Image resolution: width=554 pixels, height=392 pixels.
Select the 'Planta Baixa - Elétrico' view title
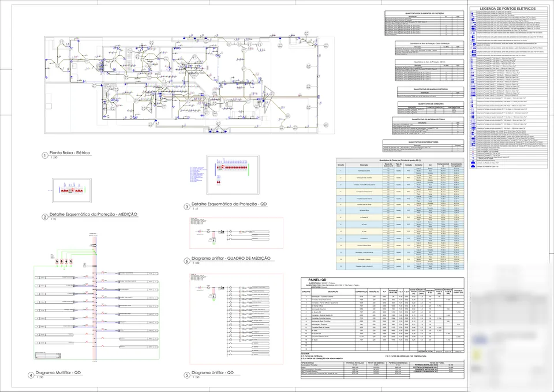(70, 152)
